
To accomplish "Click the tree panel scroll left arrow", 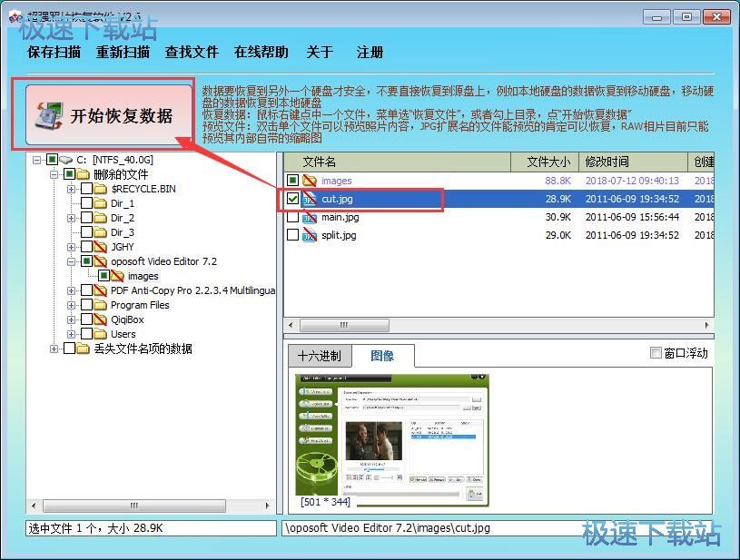I will coord(34,506).
